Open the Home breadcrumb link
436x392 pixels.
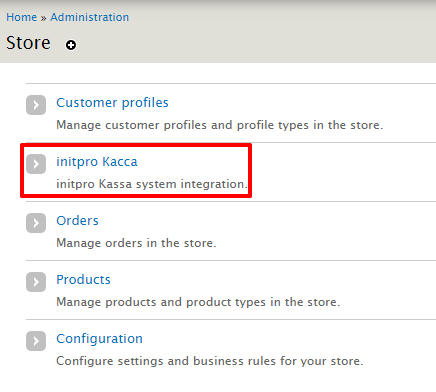click(x=22, y=17)
